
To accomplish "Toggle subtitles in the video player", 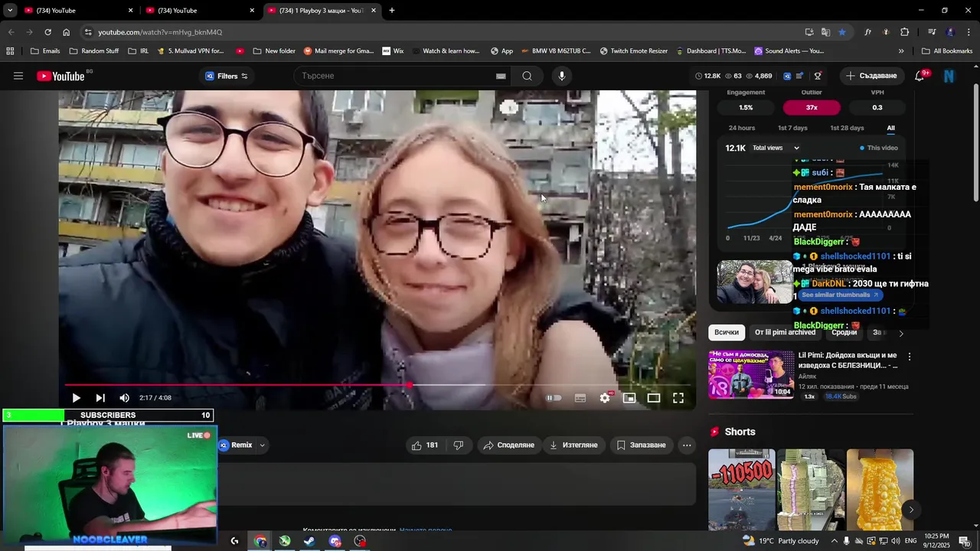I will pos(580,398).
